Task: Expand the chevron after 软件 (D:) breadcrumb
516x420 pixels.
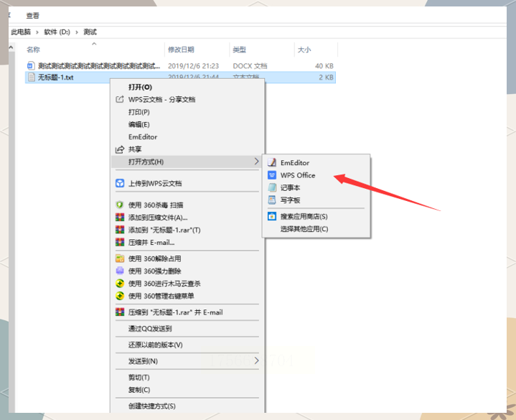Action: (77, 32)
